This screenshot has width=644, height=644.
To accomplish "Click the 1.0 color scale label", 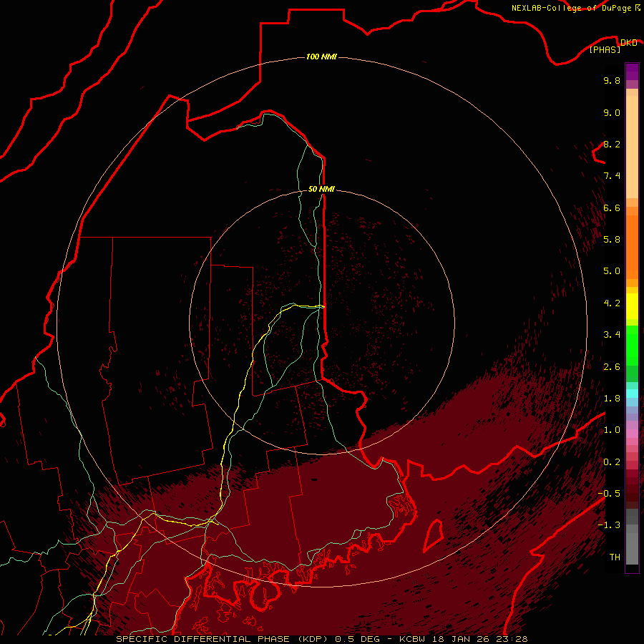I will [612, 430].
